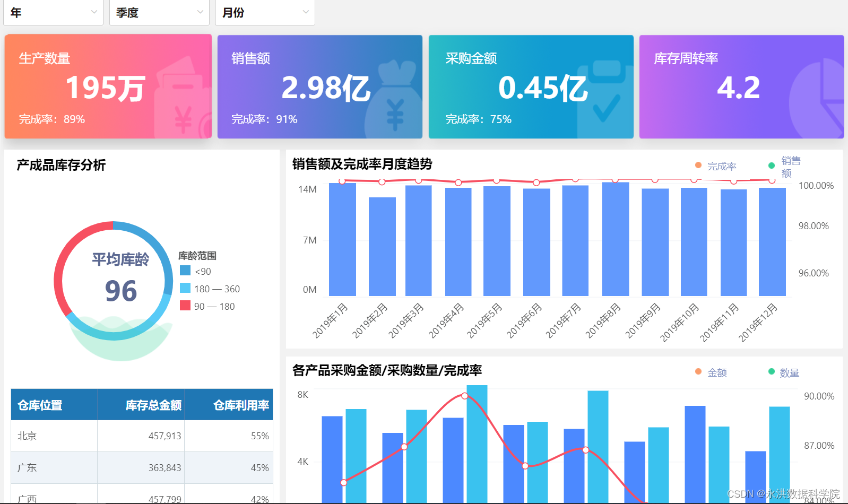Screen dimensions: 848x504
Task: Toggle 金额 legend in purchase chart
Action: click(x=711, y=372)
